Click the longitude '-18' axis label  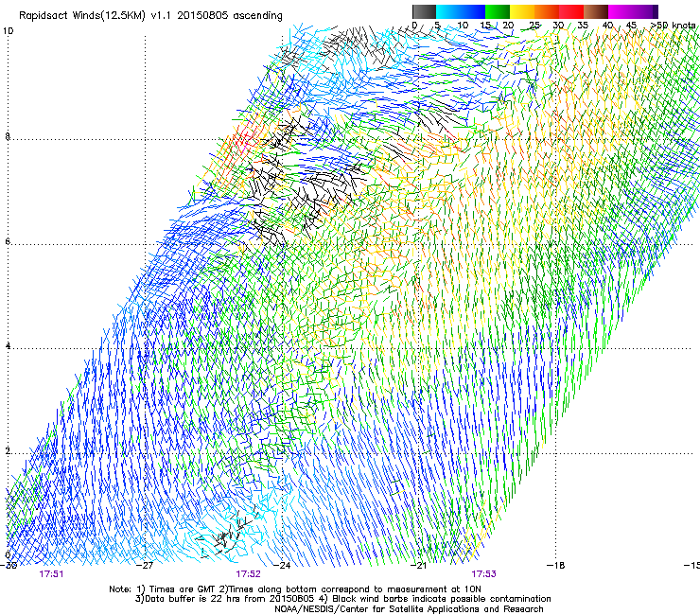click(x=556, y=566)
